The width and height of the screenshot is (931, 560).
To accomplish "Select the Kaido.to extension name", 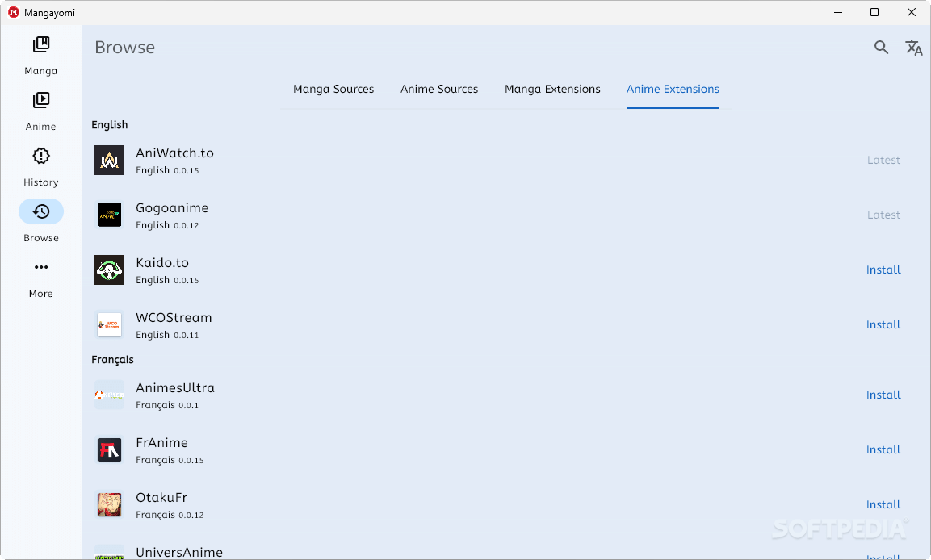I will coord(162,263).
